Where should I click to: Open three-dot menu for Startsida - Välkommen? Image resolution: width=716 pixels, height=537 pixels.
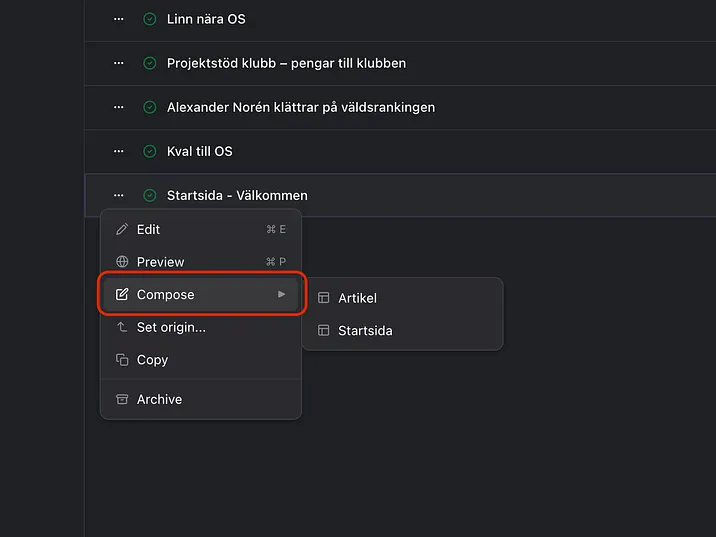[119, 195]
